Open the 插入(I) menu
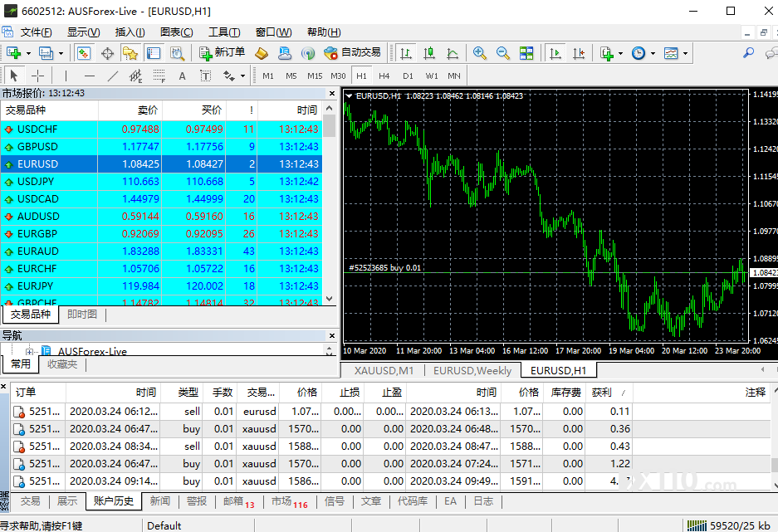778x532 pixels. (130, 32)
